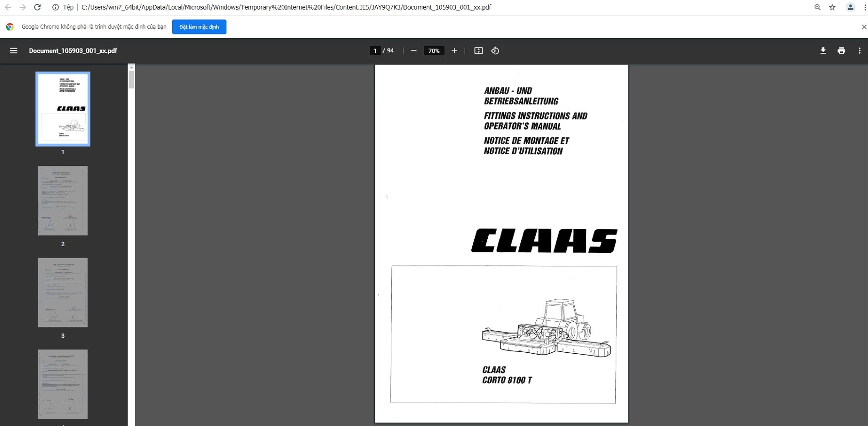
Task: Edit the current page number field
Action: (375, 50)
